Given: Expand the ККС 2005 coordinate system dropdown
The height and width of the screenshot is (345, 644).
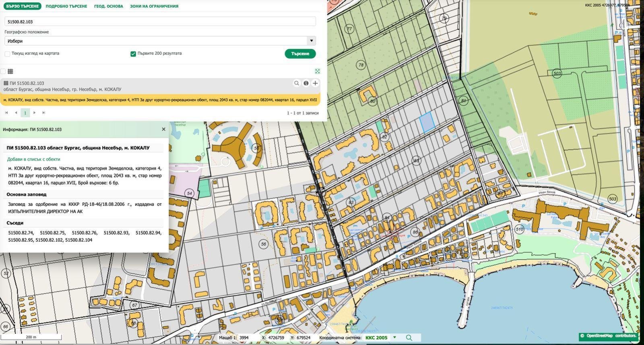Looking at the screenshot, I should 394,338.
